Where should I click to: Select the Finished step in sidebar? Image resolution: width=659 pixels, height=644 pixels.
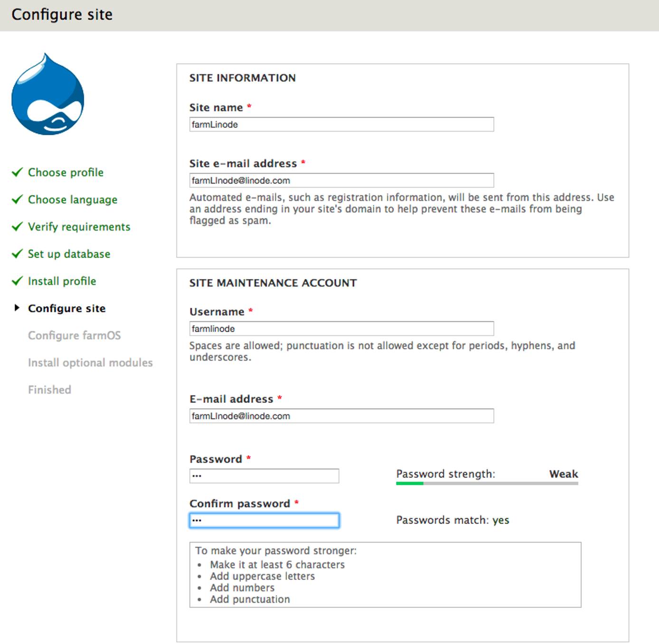49,390
